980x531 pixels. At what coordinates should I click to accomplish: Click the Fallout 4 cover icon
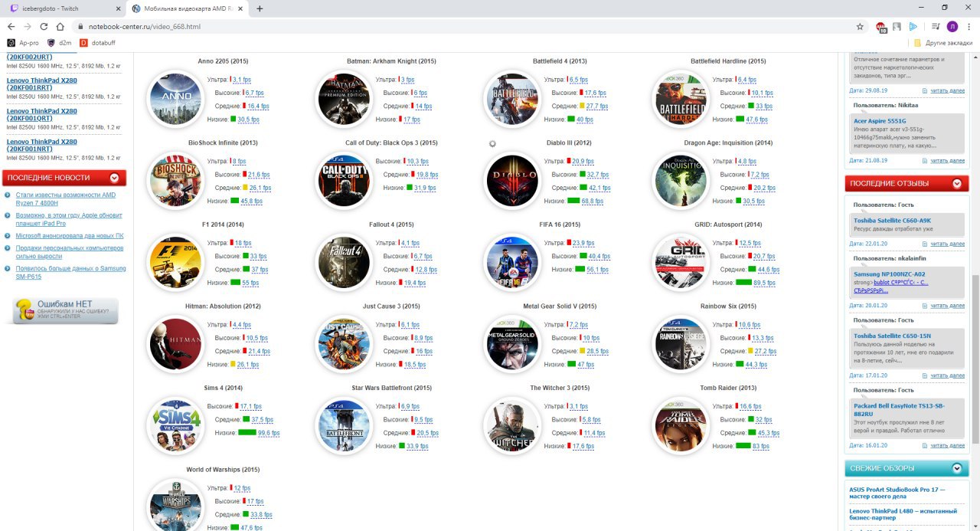point(344,262)
